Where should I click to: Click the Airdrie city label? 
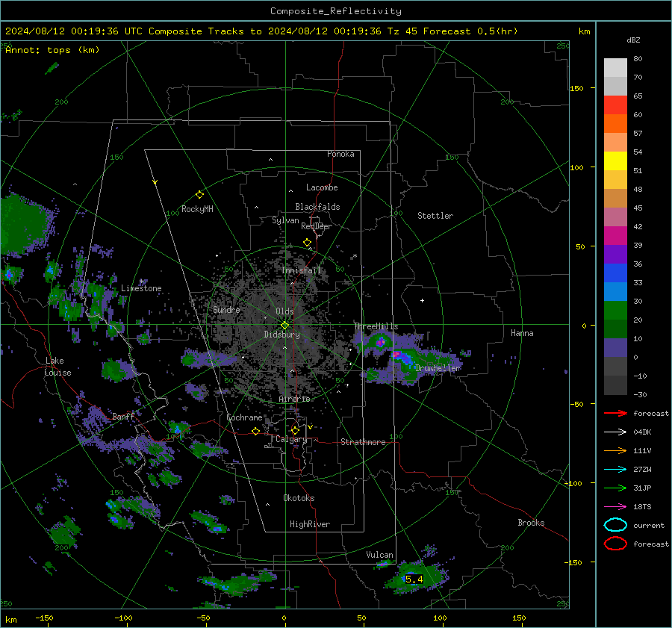pyautogui.click(x=294, y=399)
